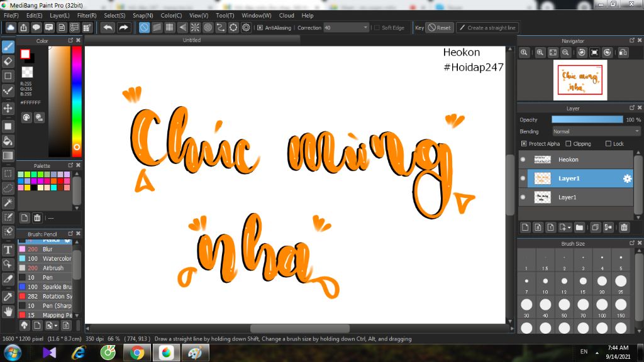Delete layer with trash icon
This screenshot has width=644, height=362.
[x=625, y=228]
